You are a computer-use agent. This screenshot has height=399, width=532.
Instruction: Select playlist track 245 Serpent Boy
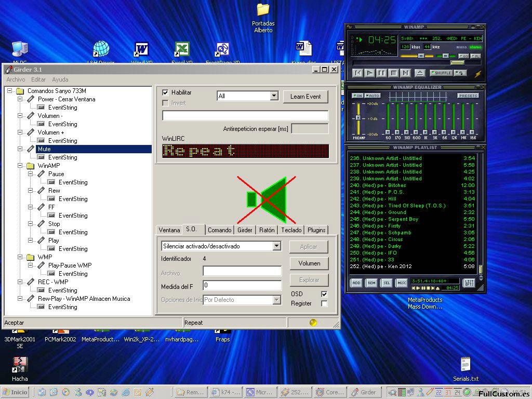412,219
